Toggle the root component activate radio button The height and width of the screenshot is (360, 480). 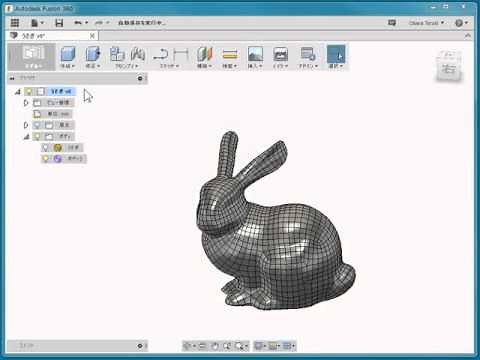point(41,91)
